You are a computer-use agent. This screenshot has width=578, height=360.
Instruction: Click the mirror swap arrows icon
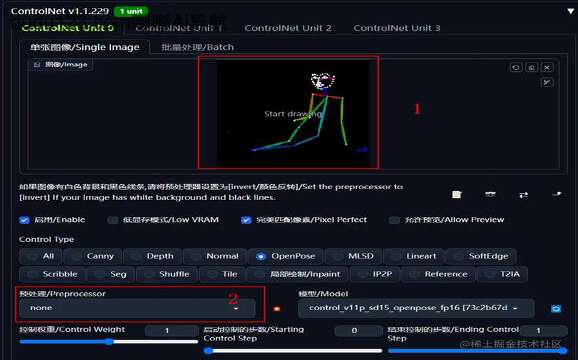pos(523,195)
